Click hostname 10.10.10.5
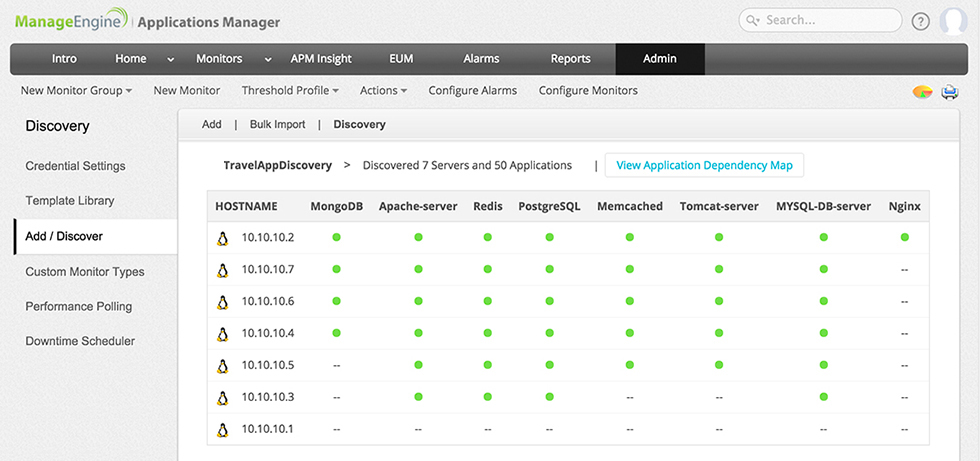Viewport: 980px width, 461px height. click(268, 365)
